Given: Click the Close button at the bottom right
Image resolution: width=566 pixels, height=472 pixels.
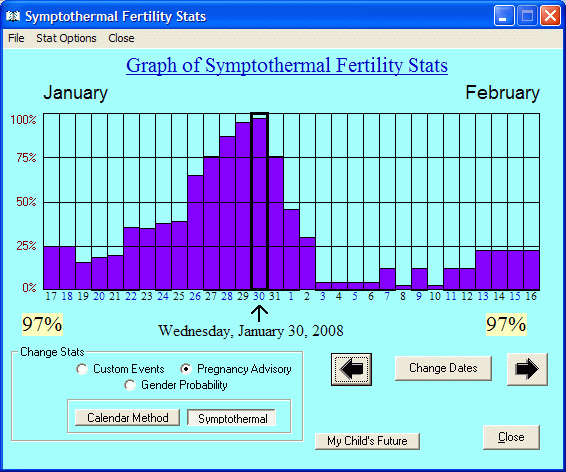Looking at the screenshot, I should pos(511,437).
